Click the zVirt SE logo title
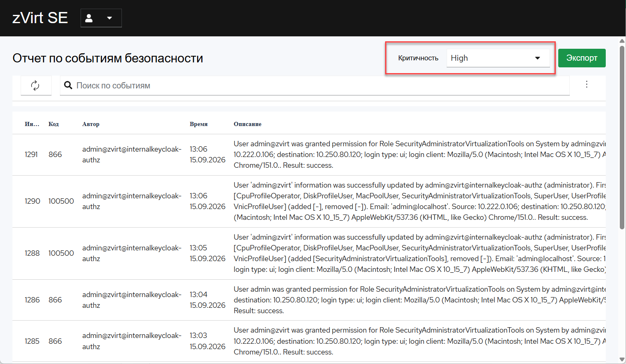The image size is (626, 364). pyautogui.click(x=40, y=18)
